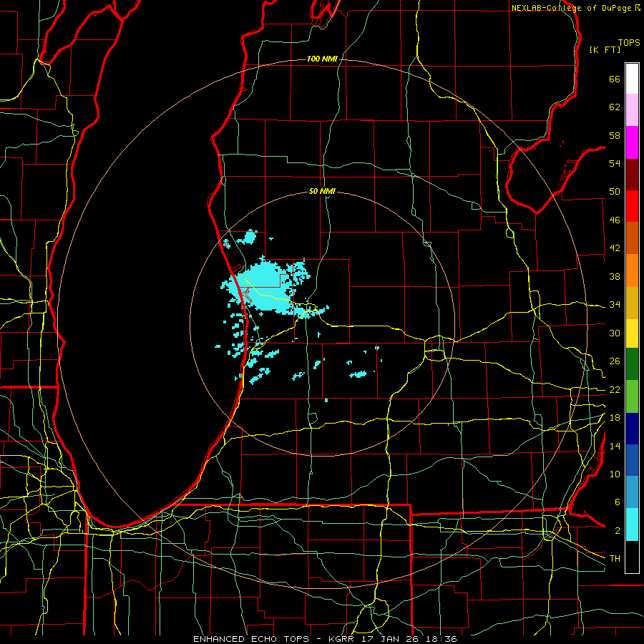Viewport: 644px width, 644px height.
Task: Click the legend value 38
Action: (x=615, y=276)
